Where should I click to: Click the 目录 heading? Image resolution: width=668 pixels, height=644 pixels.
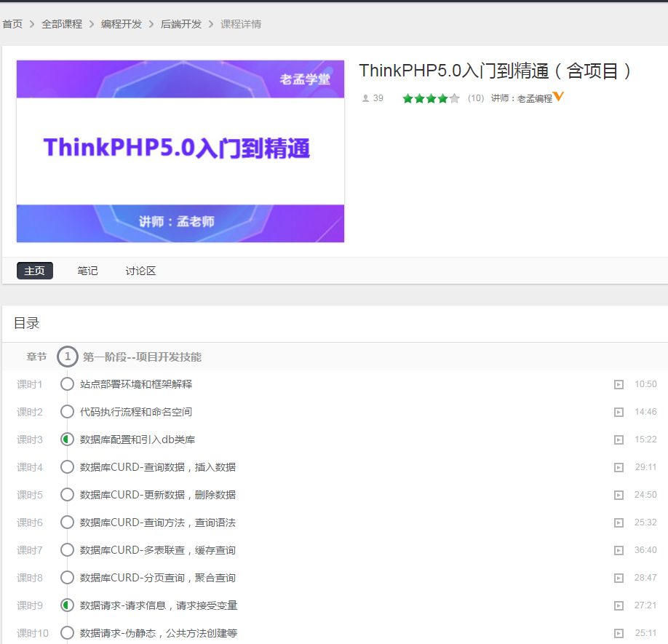click(26, 323)
